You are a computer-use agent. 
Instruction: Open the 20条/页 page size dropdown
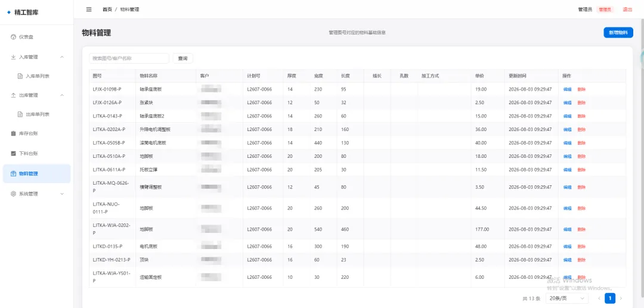tap(567, 298)
